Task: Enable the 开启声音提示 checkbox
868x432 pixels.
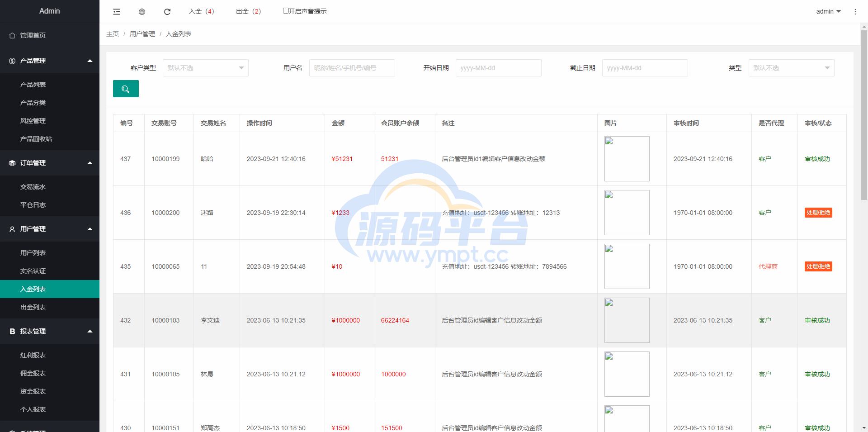Action: pyautogui.click(x=286, y=11)
